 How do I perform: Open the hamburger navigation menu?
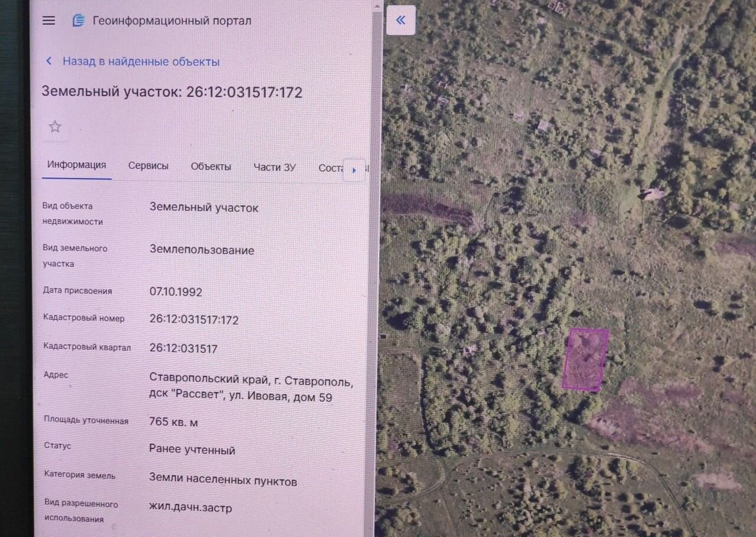(49, 21)
